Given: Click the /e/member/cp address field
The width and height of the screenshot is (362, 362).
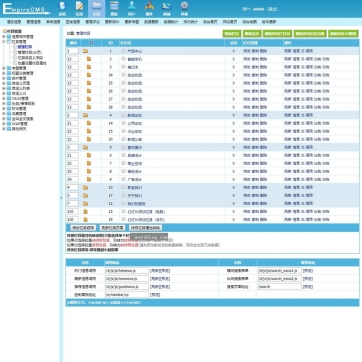Looking at the screenshot, I should pyautogui.click(x=127, y=295).
